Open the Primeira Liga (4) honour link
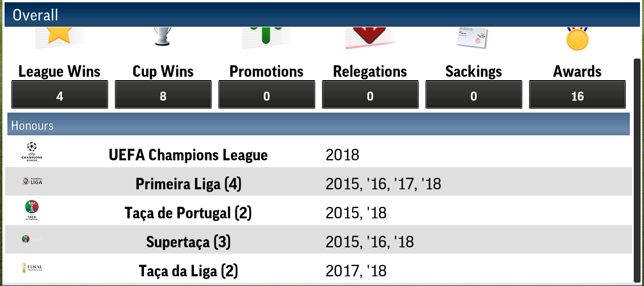 (x=188, y=184)
